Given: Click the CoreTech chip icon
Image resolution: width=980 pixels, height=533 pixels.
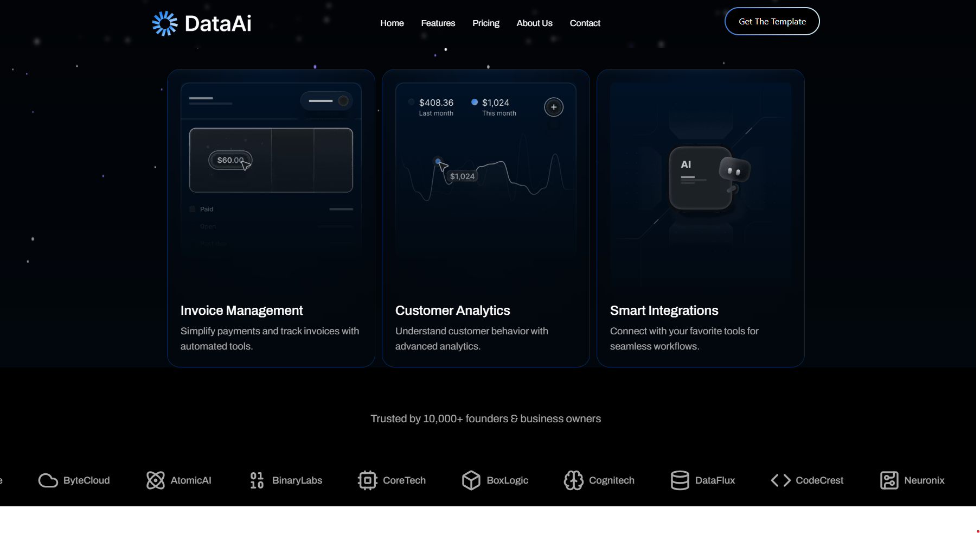Looking at the screenshot, I should [367, 480].
